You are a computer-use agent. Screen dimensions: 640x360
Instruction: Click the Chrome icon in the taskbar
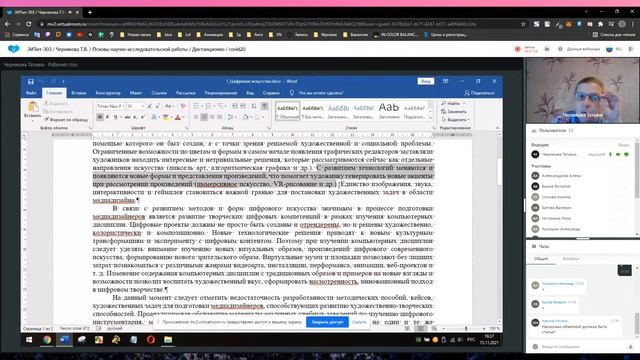point(47,340)
